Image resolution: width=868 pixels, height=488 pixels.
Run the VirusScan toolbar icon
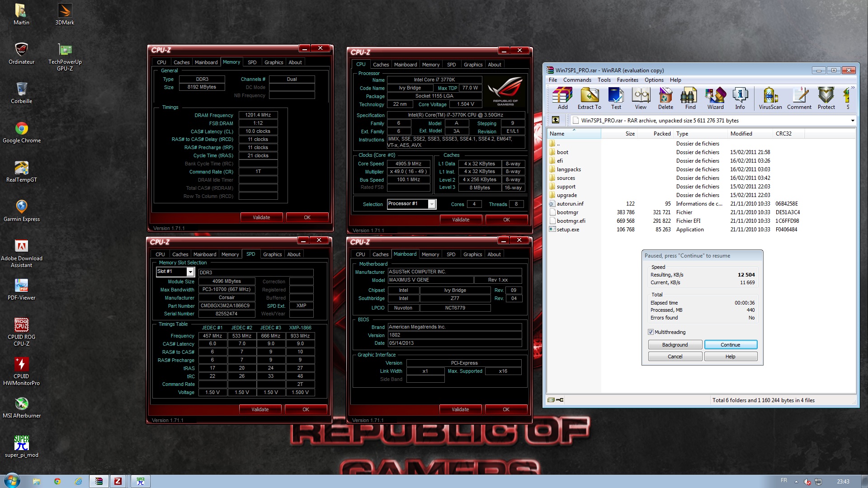[770, 99]
